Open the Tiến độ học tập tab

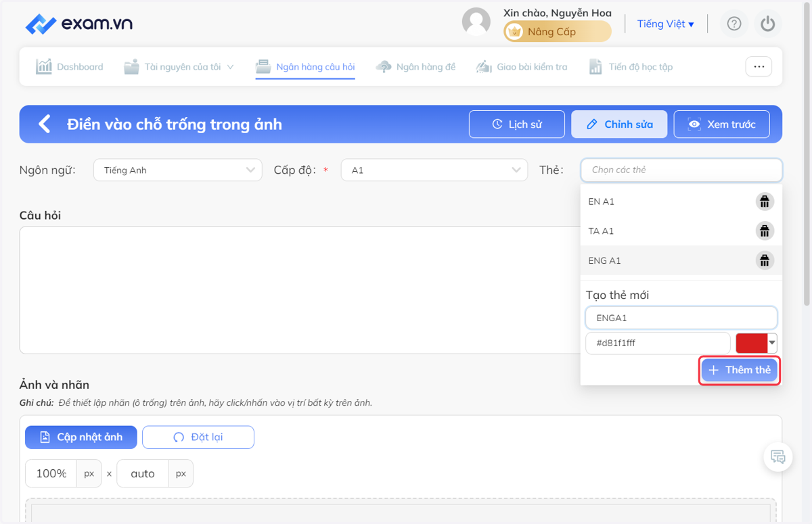click(631, 66)
